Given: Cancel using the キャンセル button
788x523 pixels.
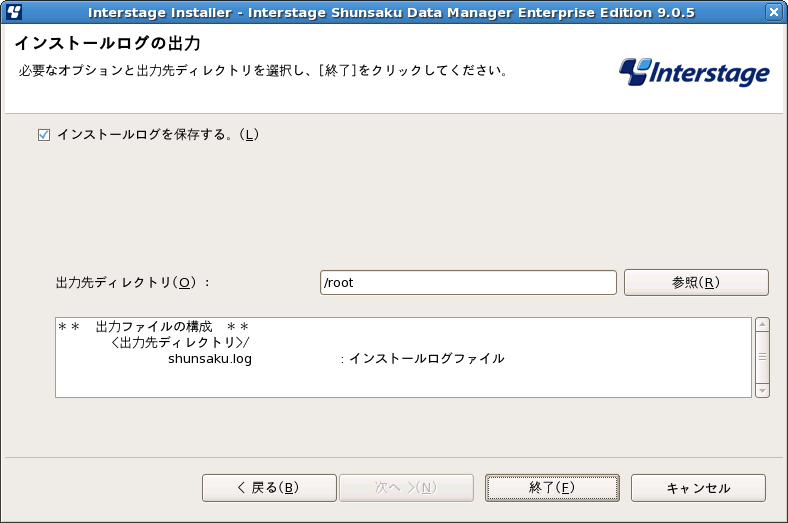Looking at the screenshot, I should coord(698,488).
